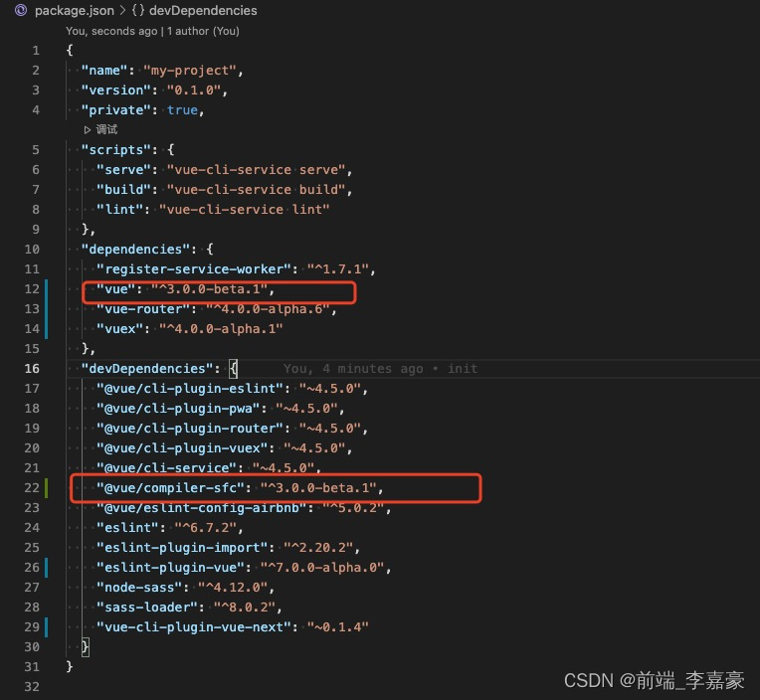Click the change marker beside line 26
This screenshot has height=700, width=760.
(x=47, y=568)
